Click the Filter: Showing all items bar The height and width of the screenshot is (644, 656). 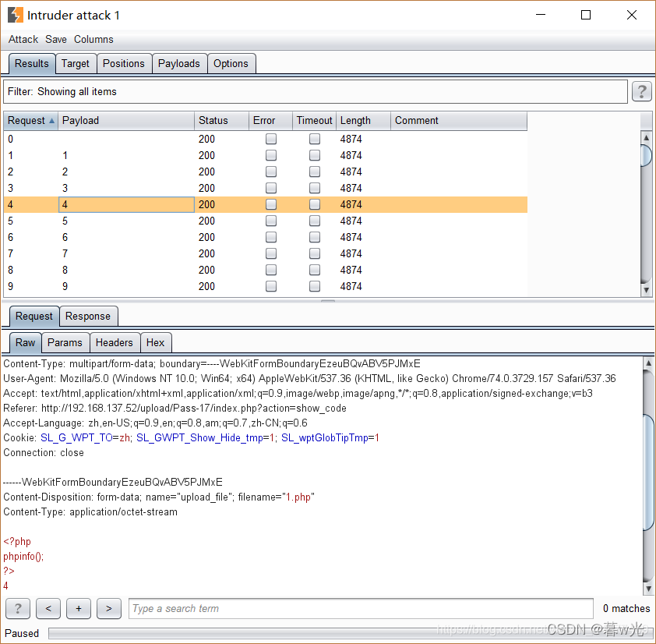click(316, 92)
